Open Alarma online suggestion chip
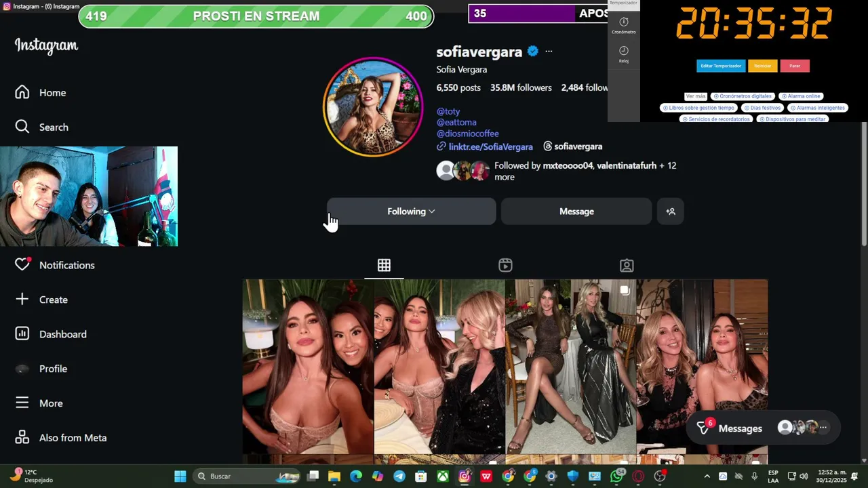 point(802,96)
